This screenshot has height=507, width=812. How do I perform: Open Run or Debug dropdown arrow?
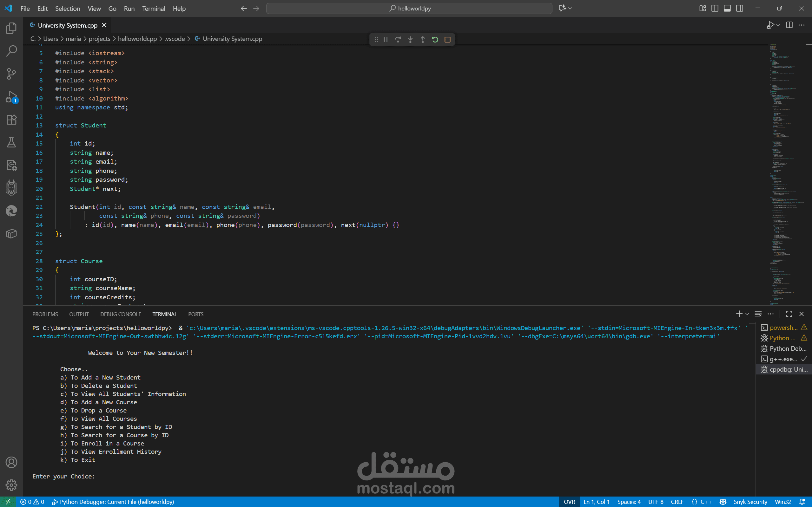(778, 25)
